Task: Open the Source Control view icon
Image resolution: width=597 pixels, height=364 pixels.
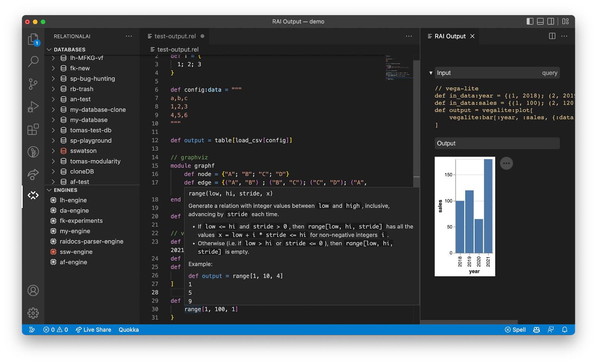Action: 33,84
